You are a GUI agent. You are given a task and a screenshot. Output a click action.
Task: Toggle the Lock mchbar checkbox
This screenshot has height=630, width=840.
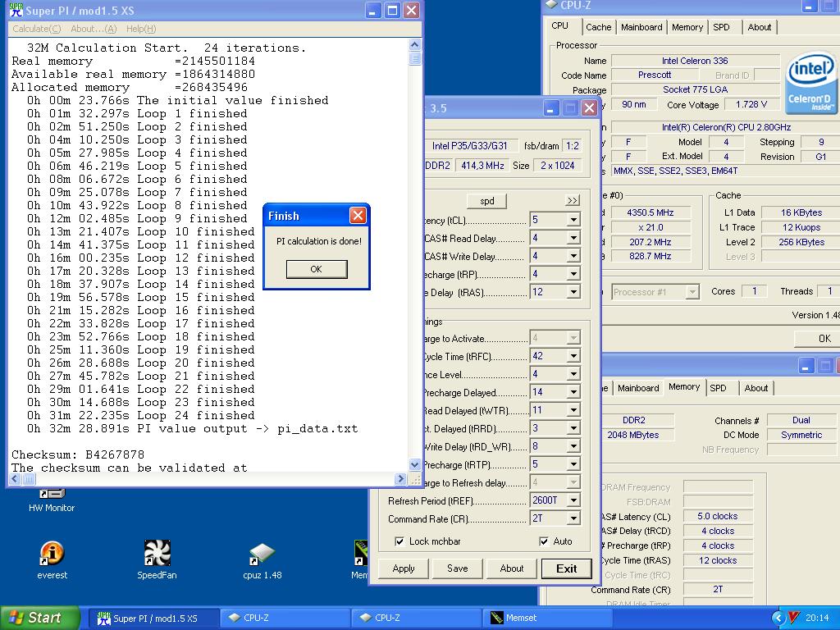[399, 541]
